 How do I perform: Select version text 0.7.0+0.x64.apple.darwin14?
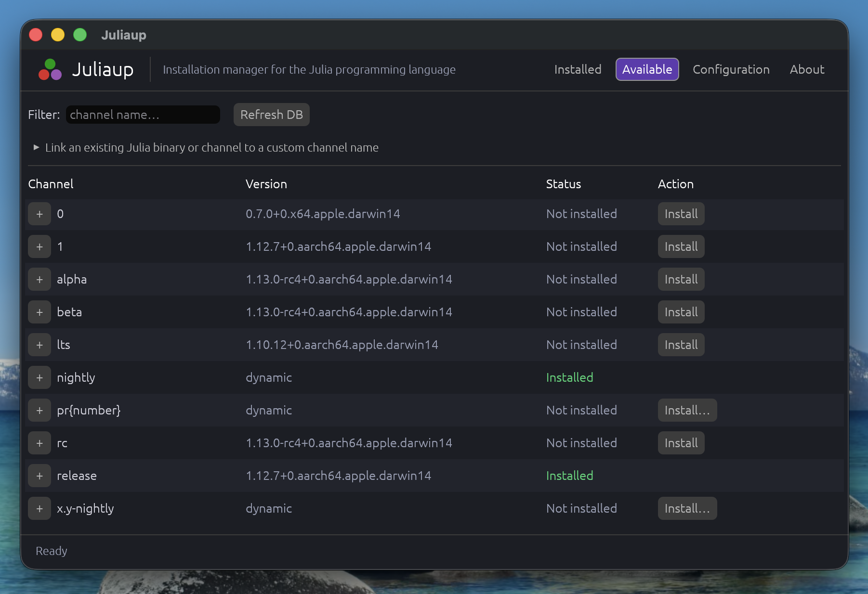click(x=323, y=214)
